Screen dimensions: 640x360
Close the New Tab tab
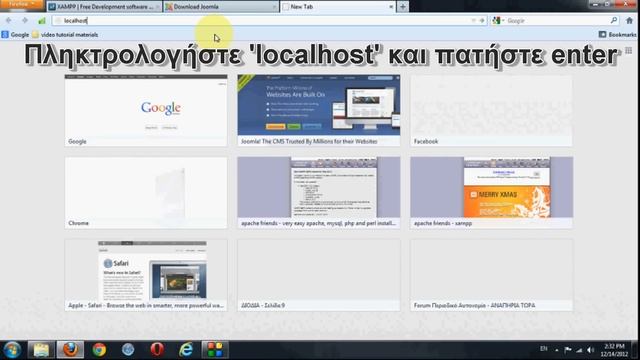391,7
